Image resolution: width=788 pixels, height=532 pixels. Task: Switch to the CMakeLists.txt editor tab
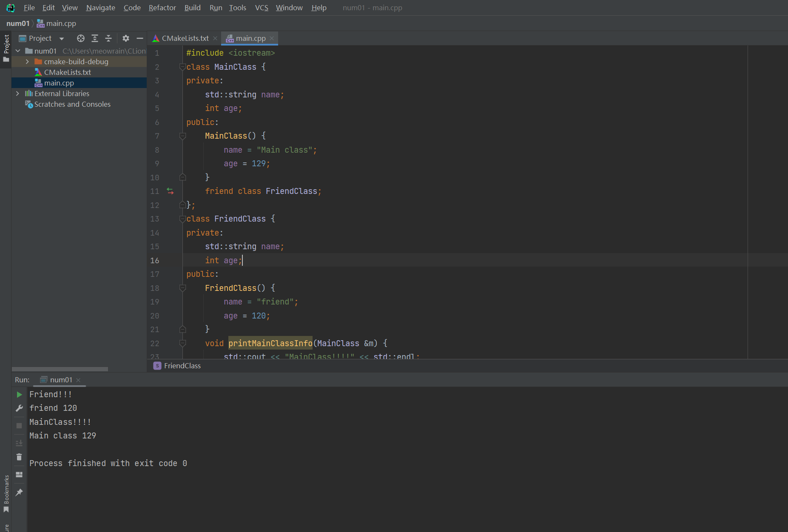pyautogui.click(x=185, y=38)
